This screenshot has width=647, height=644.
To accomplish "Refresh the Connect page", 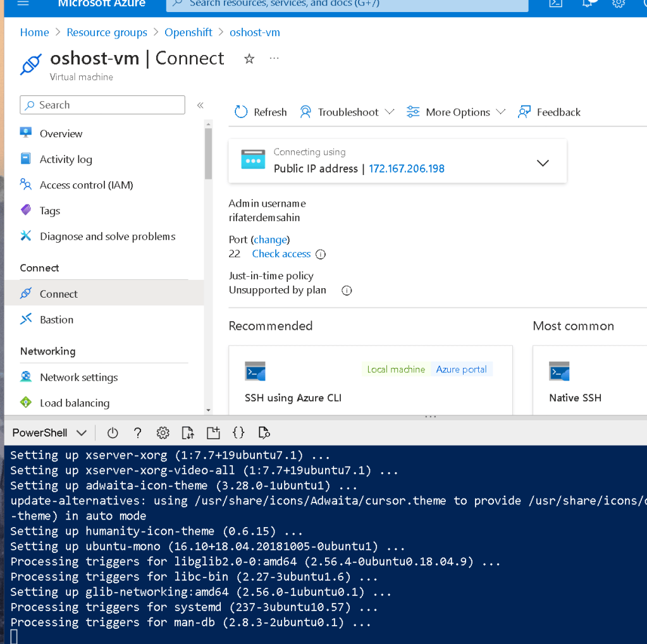I will tap(261, 112).
